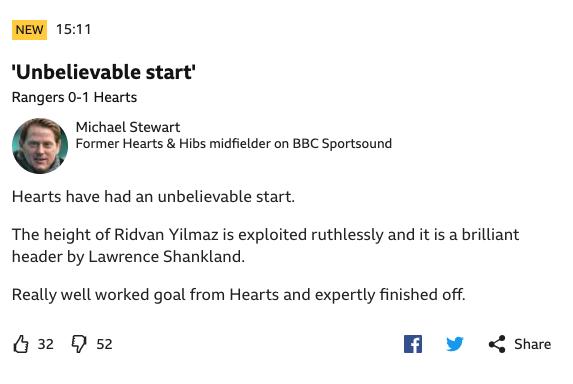Share post on Facebook icon
This screenshot has width=573, height=384.
tap(413, 344)
